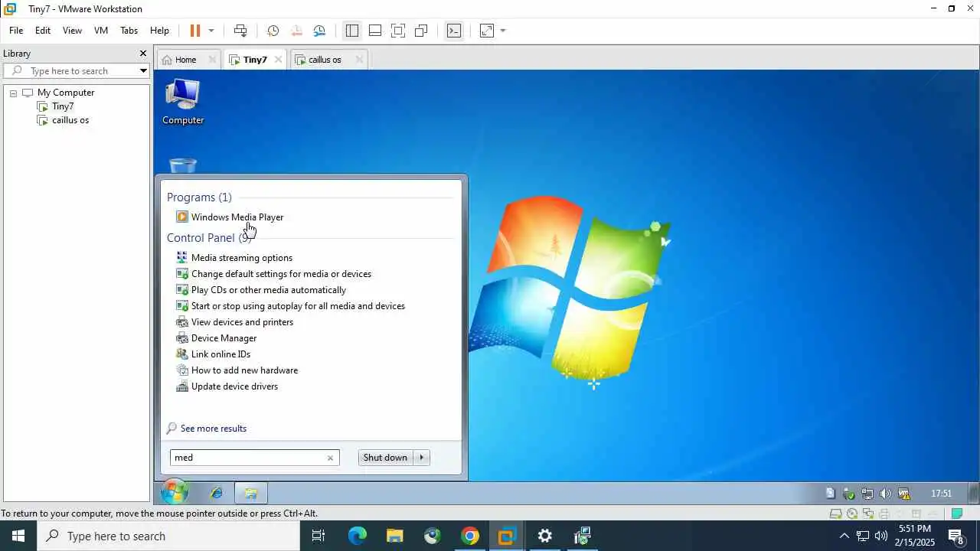Open the Computer desktop icon in the guest
This screenshot has height=551, width=980.
183,102
